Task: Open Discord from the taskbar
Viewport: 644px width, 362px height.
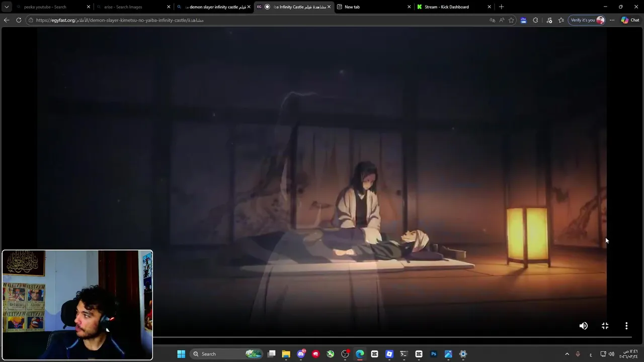Action: pos(301,354)
